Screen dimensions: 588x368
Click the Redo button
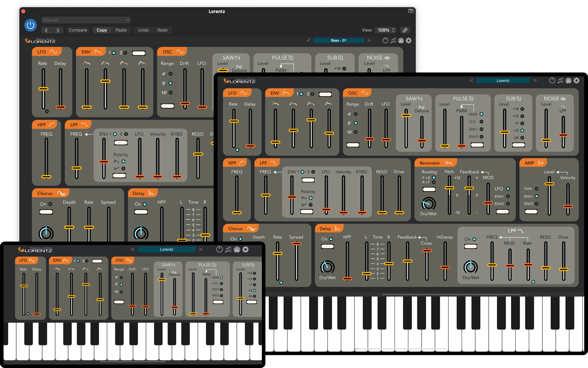(162, 30)
